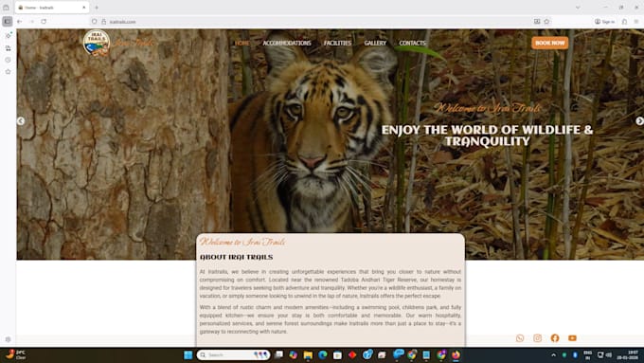Image resolution: width=644 pixels, height=363 pixels.
Task: Open sidebar synced tabs icon
Action: click(x=8, y=48)
